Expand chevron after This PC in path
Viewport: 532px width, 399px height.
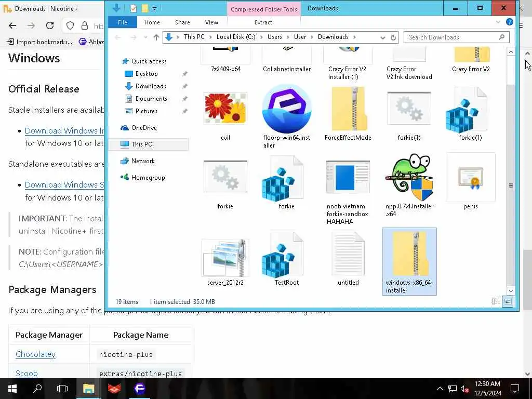pyautogui.click(x=210, y=37)
